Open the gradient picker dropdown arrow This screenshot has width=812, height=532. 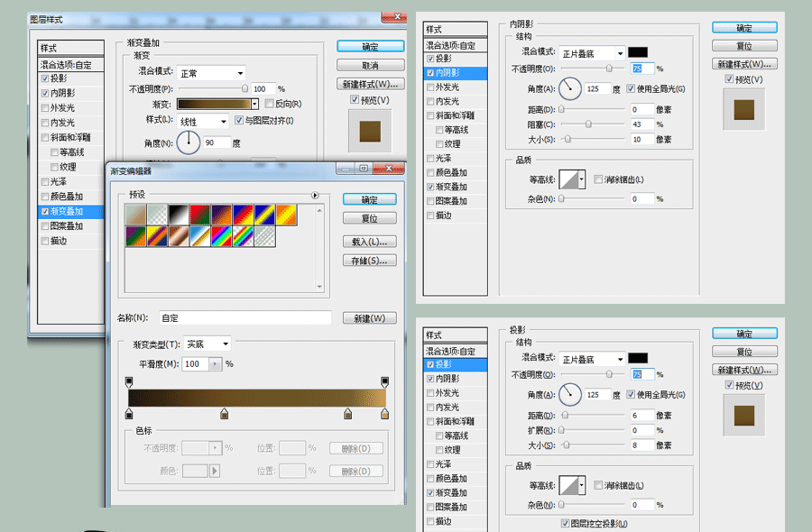pos(254,104)
